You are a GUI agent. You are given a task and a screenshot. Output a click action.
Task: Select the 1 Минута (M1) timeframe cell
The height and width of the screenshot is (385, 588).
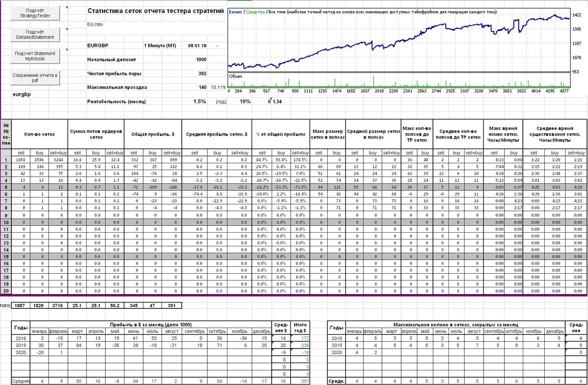tap(160, 46)
